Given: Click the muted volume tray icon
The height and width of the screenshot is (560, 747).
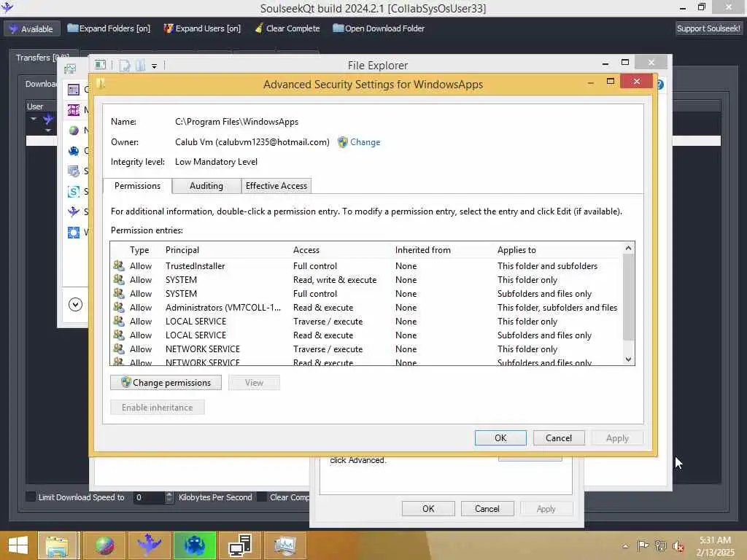Looking at the screenshot, I should coord(678,546).
